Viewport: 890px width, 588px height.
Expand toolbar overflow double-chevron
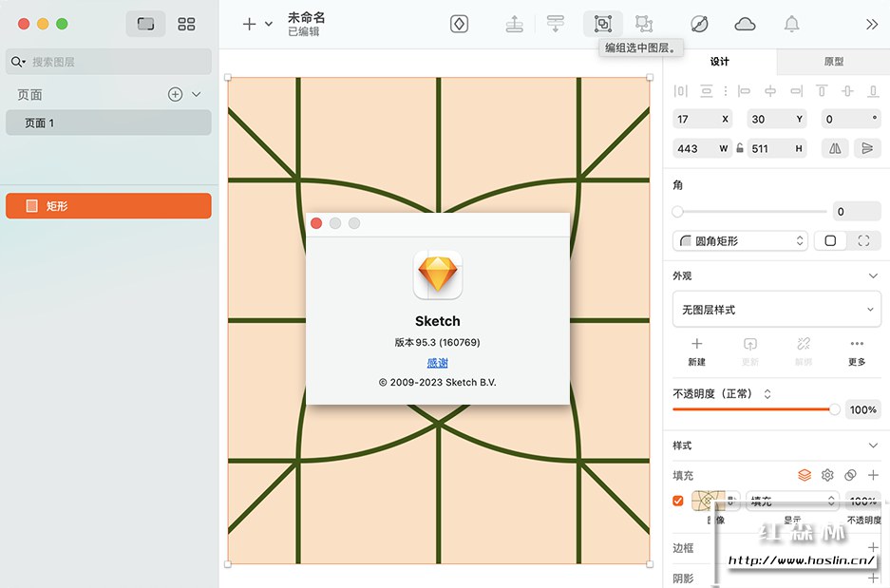tap(872, 24)
